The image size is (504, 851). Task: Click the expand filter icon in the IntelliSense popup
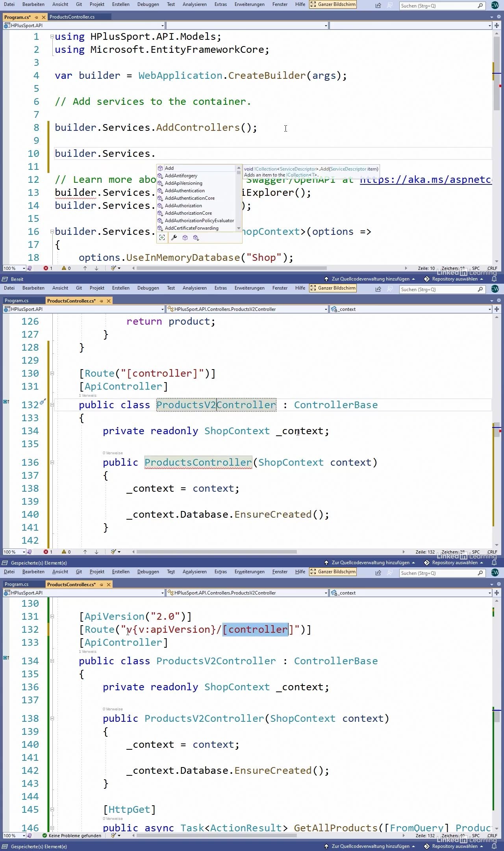(162, 238)
